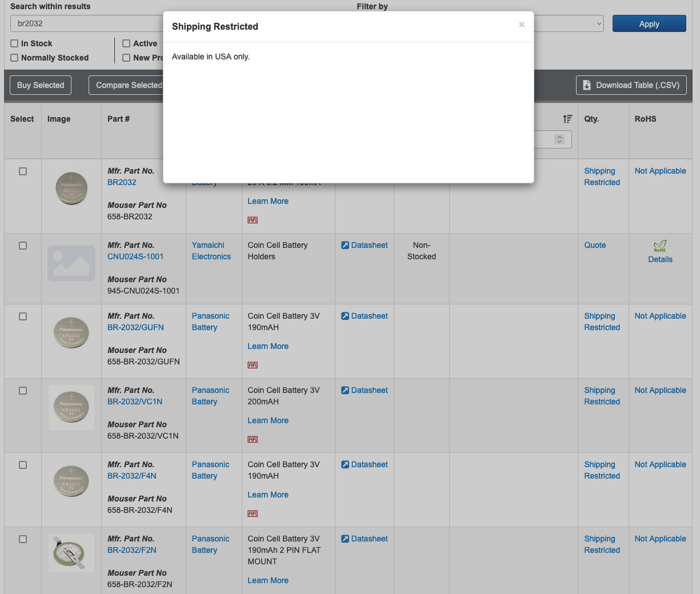Download the table as CSV
Screen dimensions: 700x594
(x=631, y=85)
